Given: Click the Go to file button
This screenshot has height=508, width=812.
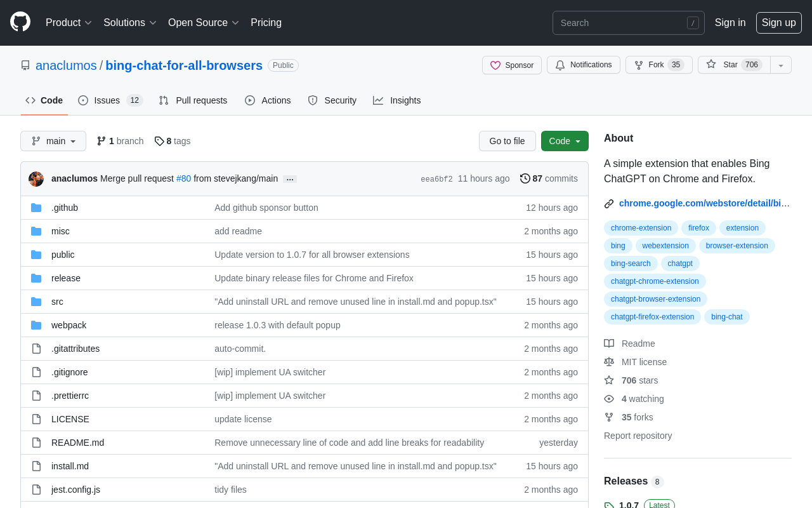Looking at the screenshot, I should [507, 141].
